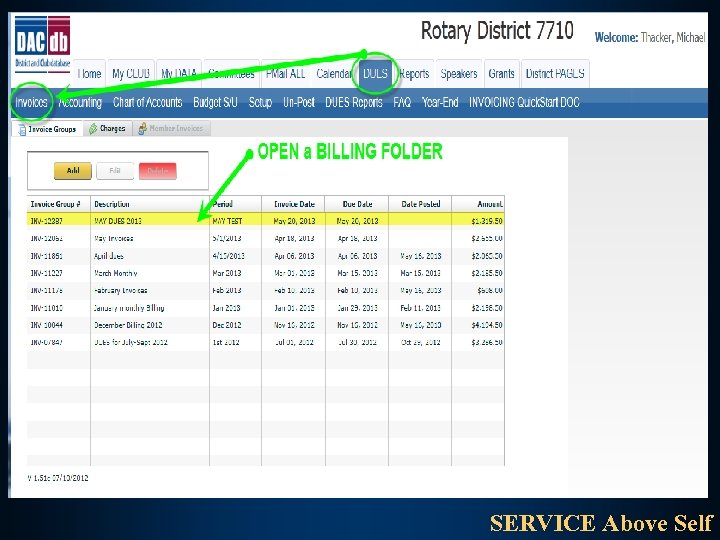Sort by Due Date column header
The width and height of the screenshot is (720, 540).
coord(357,204)
